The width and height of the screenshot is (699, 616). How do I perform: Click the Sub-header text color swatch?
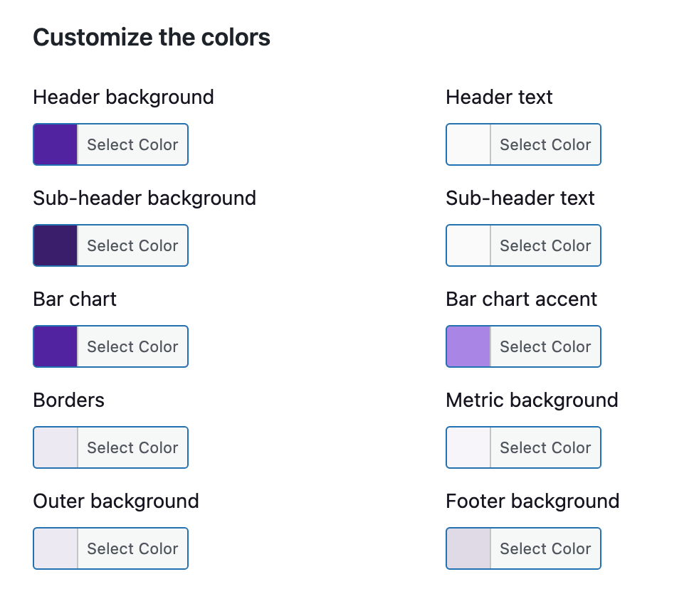468,245
